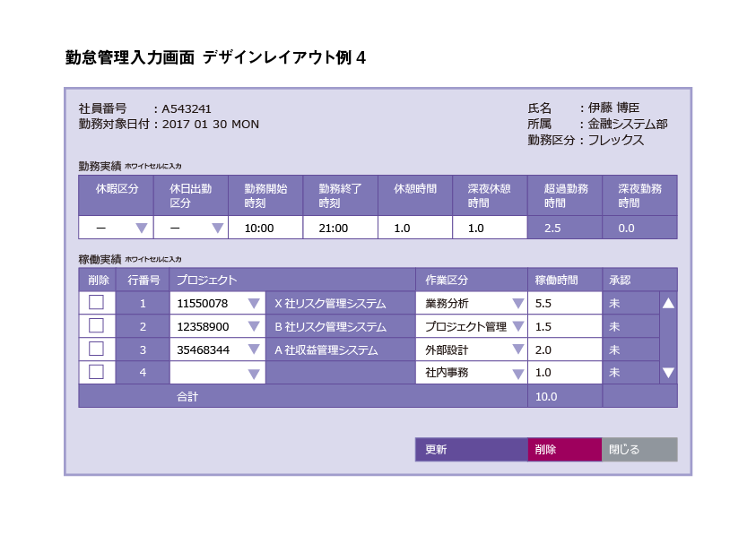Open the 休日出勤区分 dropdown arrow
Image resolution: width=756 pixels, height=535 pixels.
click(217, 228)
